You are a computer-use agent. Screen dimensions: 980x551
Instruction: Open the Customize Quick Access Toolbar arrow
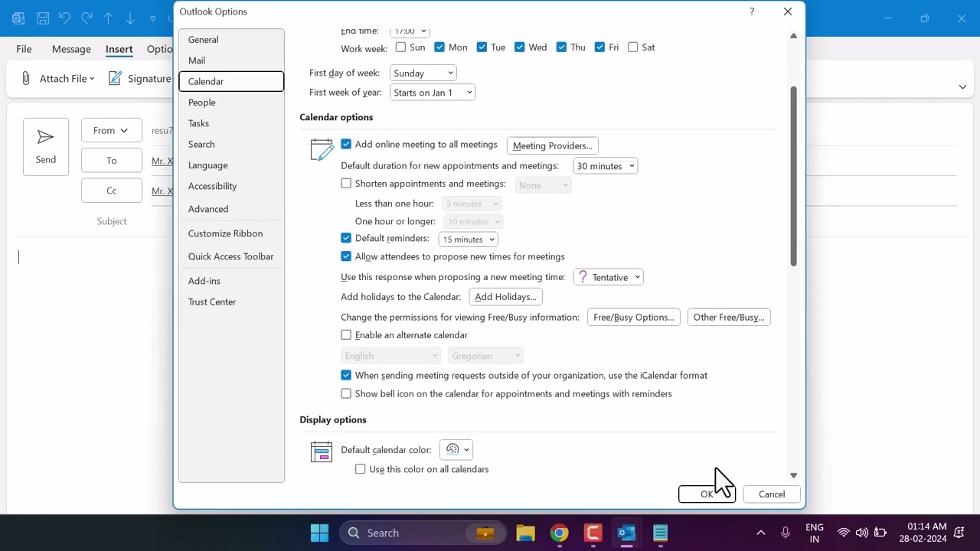(153, 18)
